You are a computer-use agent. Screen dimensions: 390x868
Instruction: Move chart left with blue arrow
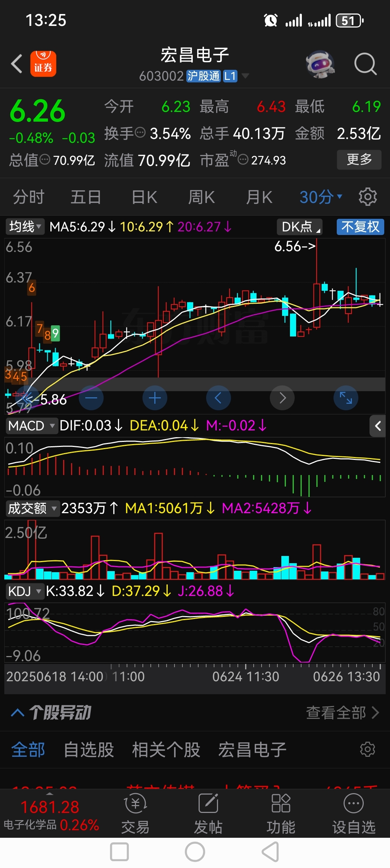click(x=218, y=398)
